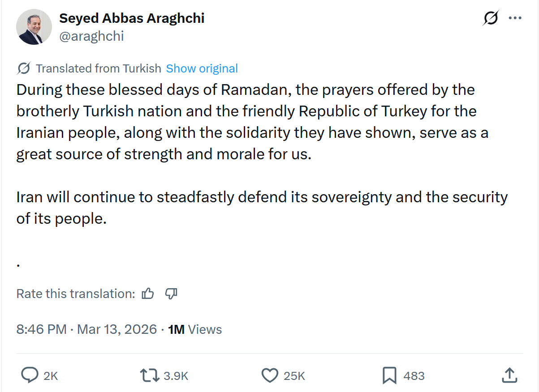The width and height of the screenshot is (539, 392).
Task: Click the Grok icon next to 'Translated from Turkish'
Action: (x=24, y=68)
